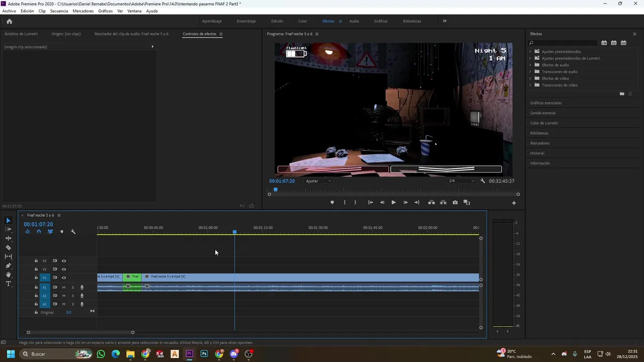Open the Marcadores menu

[83, 11]
